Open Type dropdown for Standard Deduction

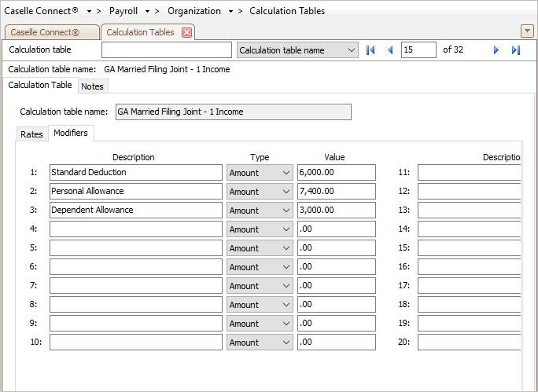coord(260,173)
